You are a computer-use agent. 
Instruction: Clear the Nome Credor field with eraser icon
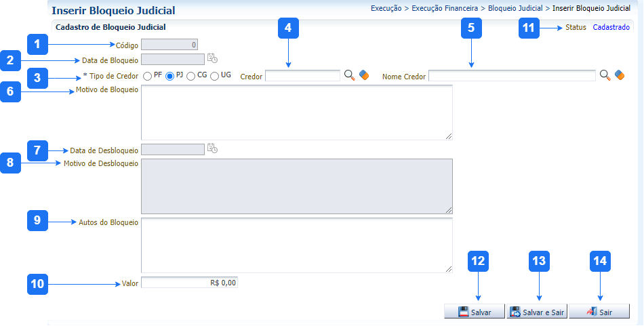[x=619, y=75]
